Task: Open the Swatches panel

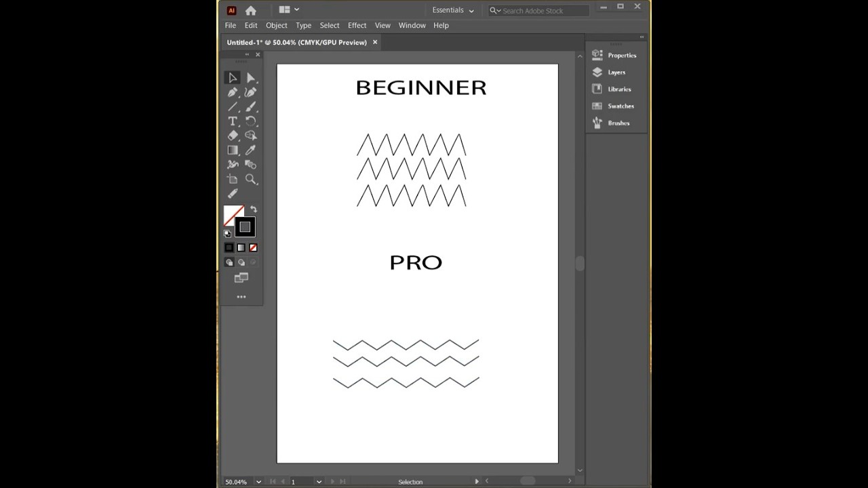Action: coord(613,106)
